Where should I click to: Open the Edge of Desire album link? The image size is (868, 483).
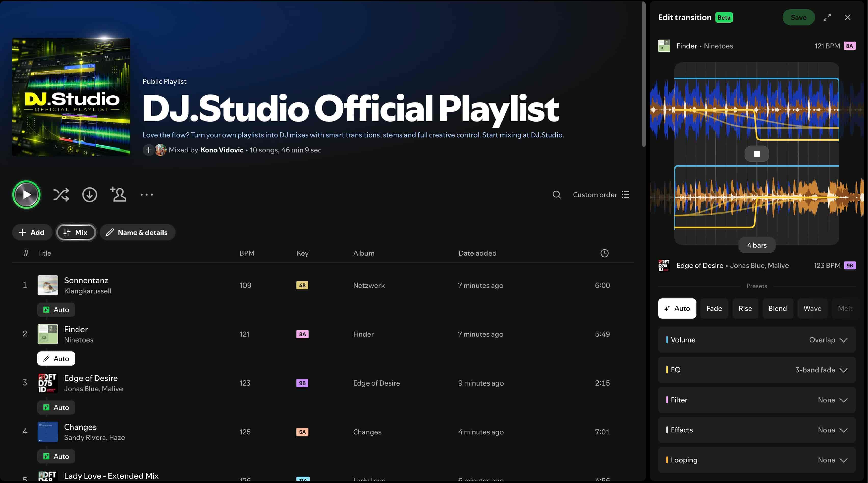pos(376,383)
